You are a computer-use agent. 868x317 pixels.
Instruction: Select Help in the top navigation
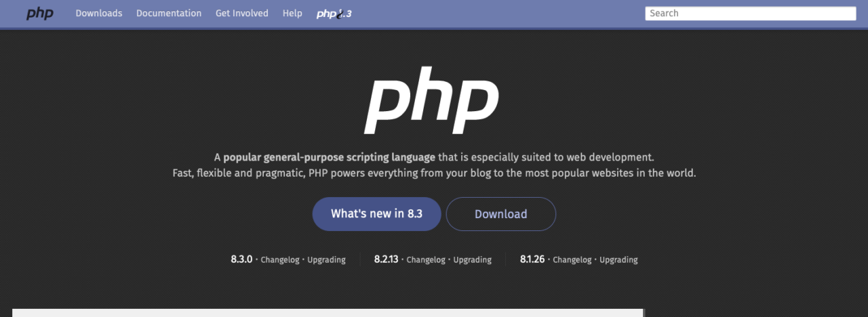[292, 14]
